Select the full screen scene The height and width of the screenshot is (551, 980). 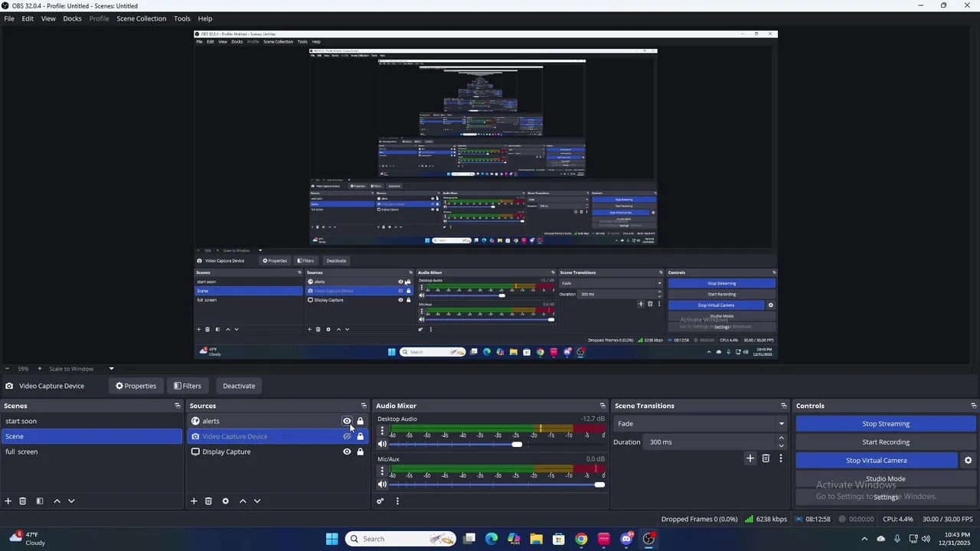coord(92,452)
